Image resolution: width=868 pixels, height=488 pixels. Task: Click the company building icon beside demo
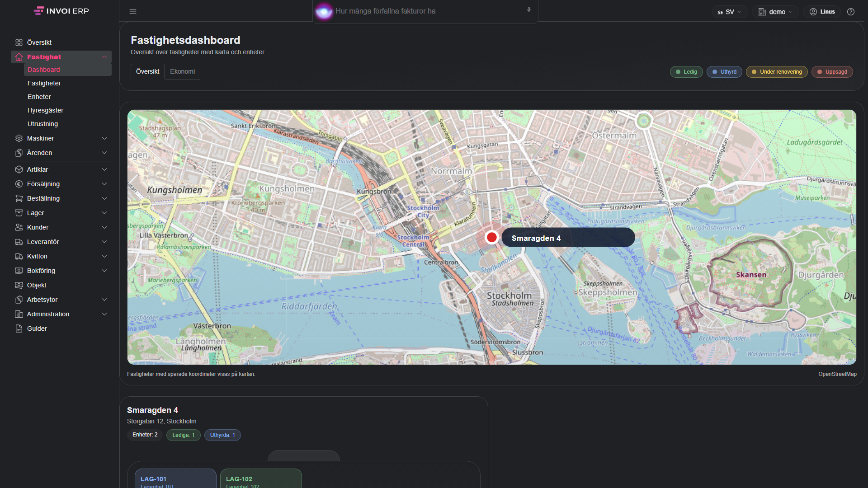762,12
